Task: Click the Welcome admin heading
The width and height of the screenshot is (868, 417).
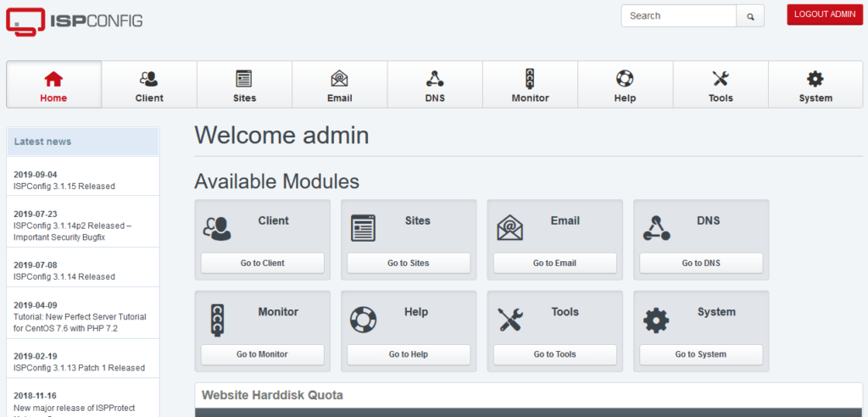Action: (281, 136)
